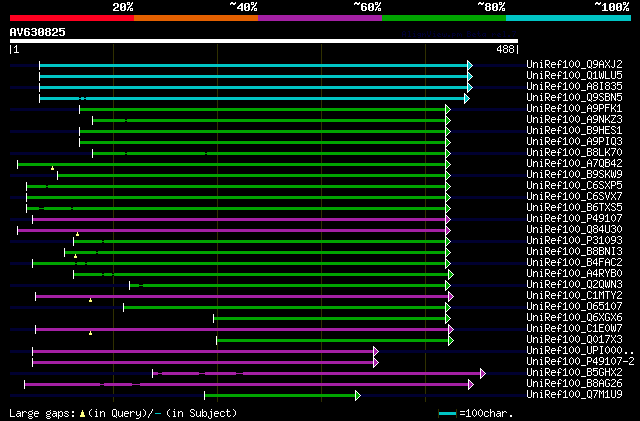This screenshot has width=640, height=421.
Task: Select the UniRef100_C6SXP5 label
Action: pos(574,185)
